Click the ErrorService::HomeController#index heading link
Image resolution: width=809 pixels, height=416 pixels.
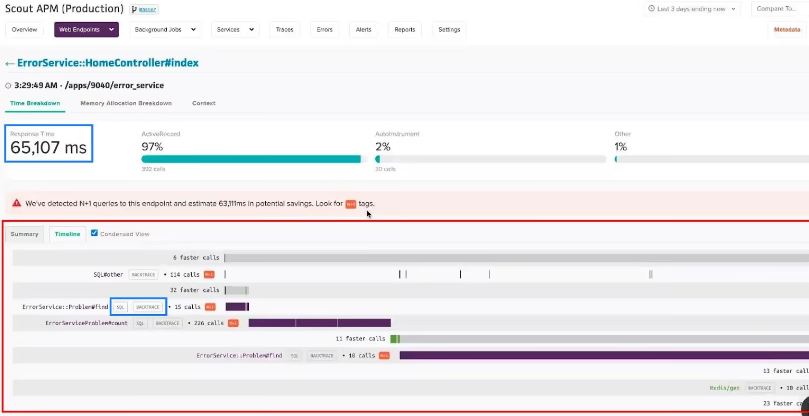tap(108, 63)
